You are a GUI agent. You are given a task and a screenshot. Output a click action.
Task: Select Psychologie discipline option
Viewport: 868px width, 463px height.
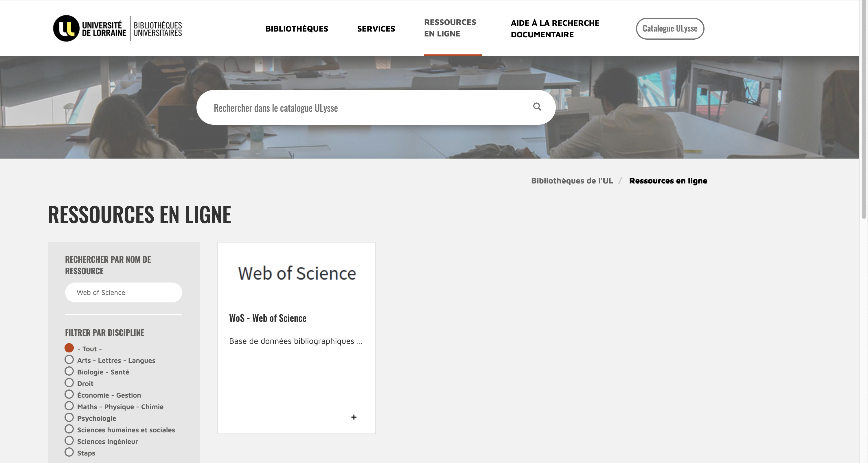pos(69,418)
